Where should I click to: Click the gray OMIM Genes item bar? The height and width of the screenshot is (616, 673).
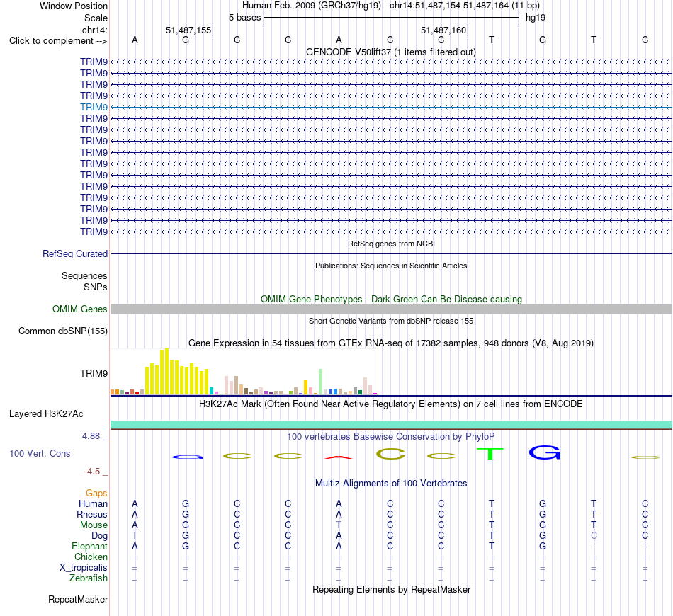point(392,309)
